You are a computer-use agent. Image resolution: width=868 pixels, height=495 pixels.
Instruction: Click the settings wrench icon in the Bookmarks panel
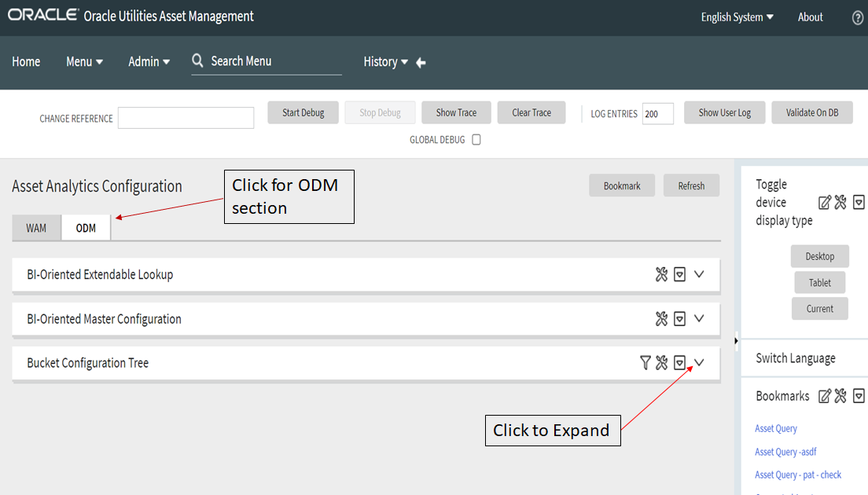tap(840, 396)
